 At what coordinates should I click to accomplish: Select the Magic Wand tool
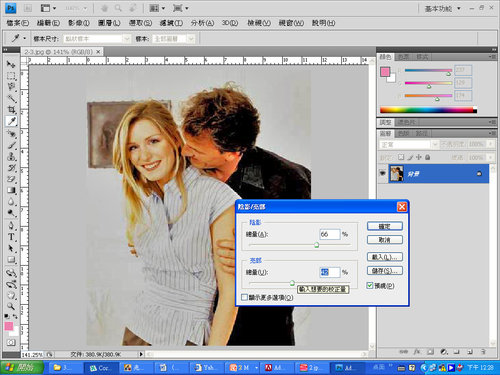(11, 98)
